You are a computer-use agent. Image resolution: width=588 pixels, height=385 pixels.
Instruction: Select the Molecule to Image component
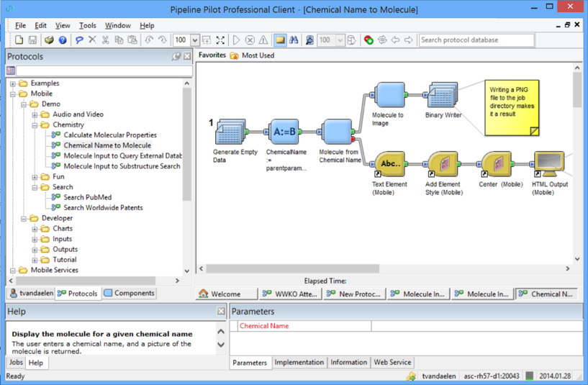(x=389, y=96)
